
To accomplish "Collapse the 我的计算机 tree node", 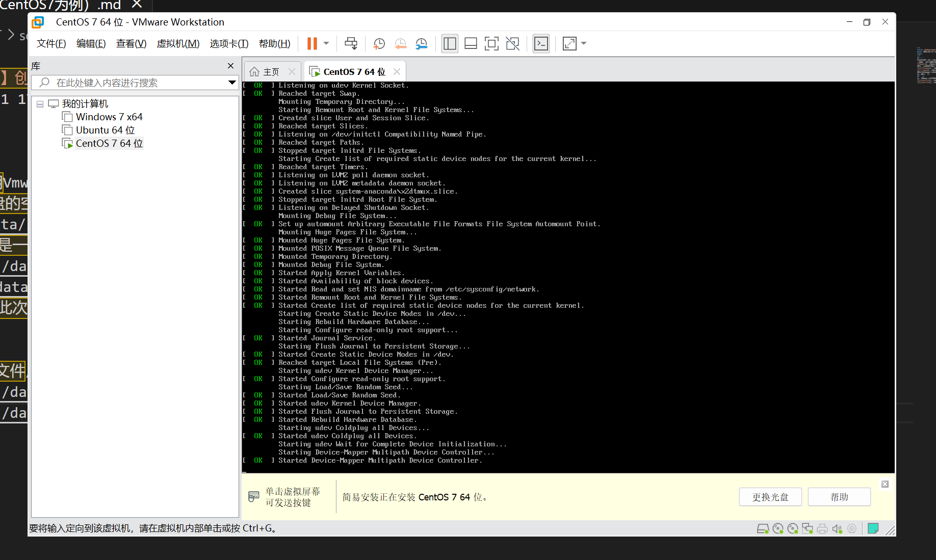I will (x=40, y=104).
